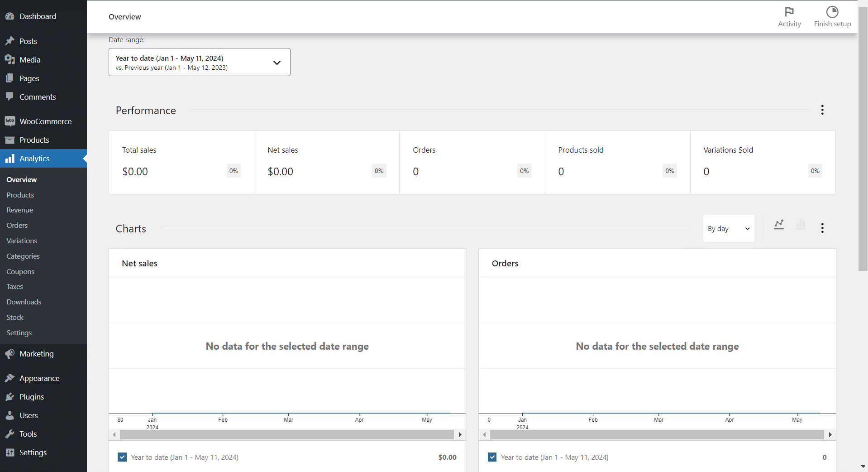Uncheck Year to date under Net sales chart

pyautogui.click(x=122, y=457)
